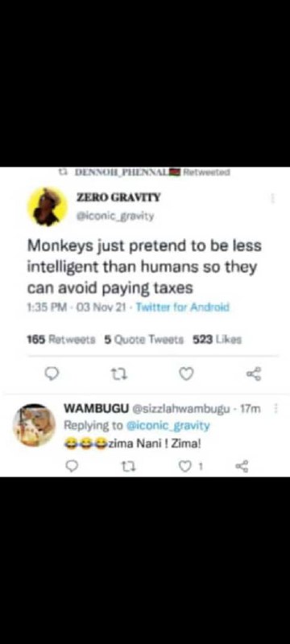Open more options on WAMBUGU reply

(275, 409)
